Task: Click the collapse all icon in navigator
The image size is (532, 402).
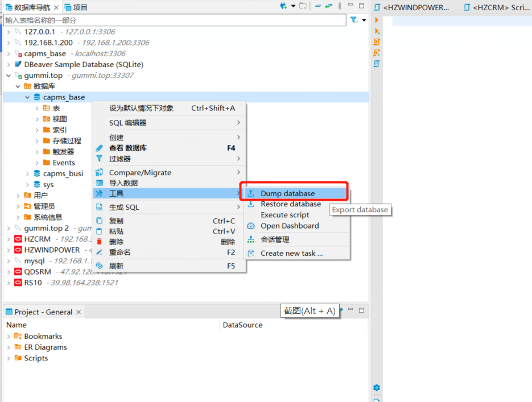Action: pyautogui.click(x=319, y=6)
